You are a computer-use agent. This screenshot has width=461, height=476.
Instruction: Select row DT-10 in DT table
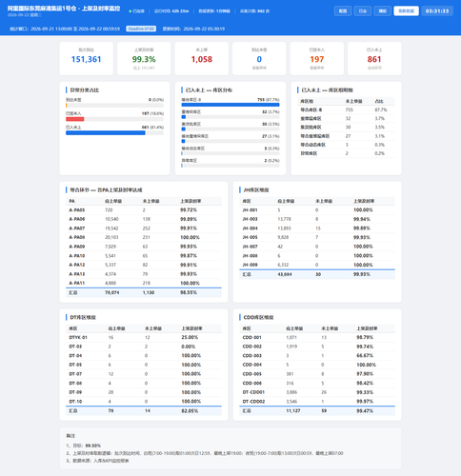coord(144,402)
